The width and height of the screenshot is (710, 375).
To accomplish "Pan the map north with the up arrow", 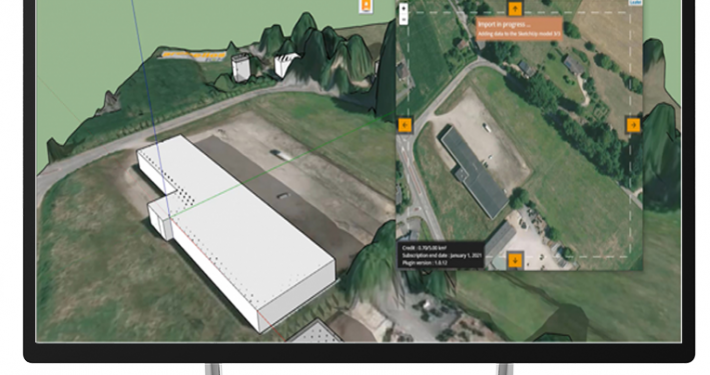I will (514, 8).
